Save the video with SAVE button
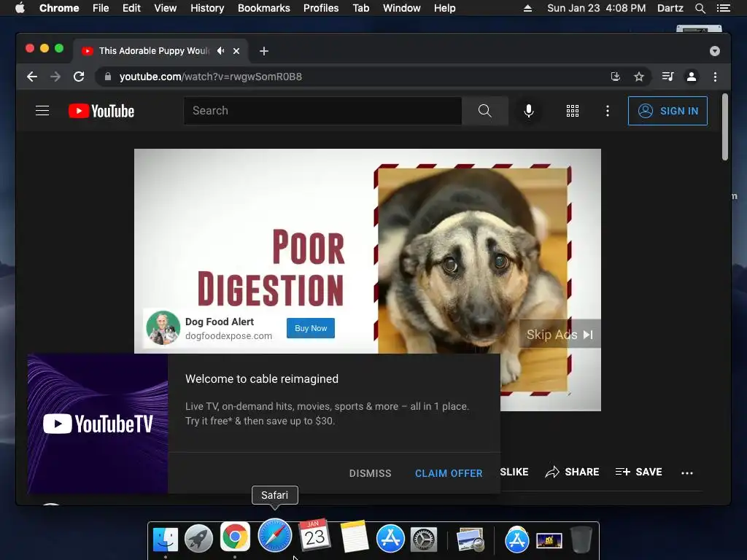 click(639, 472)
